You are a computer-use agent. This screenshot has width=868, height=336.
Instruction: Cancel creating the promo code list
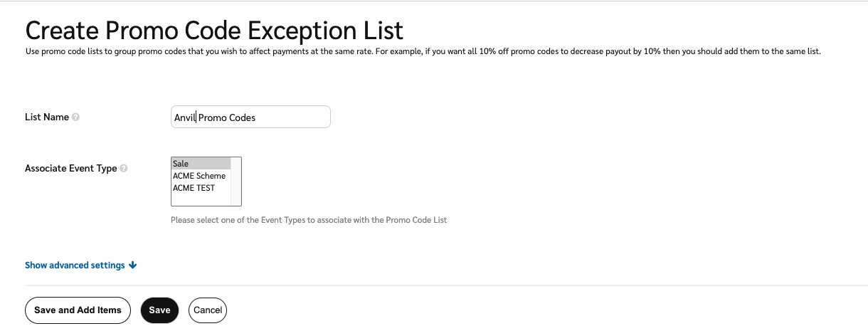pos(208,310)
